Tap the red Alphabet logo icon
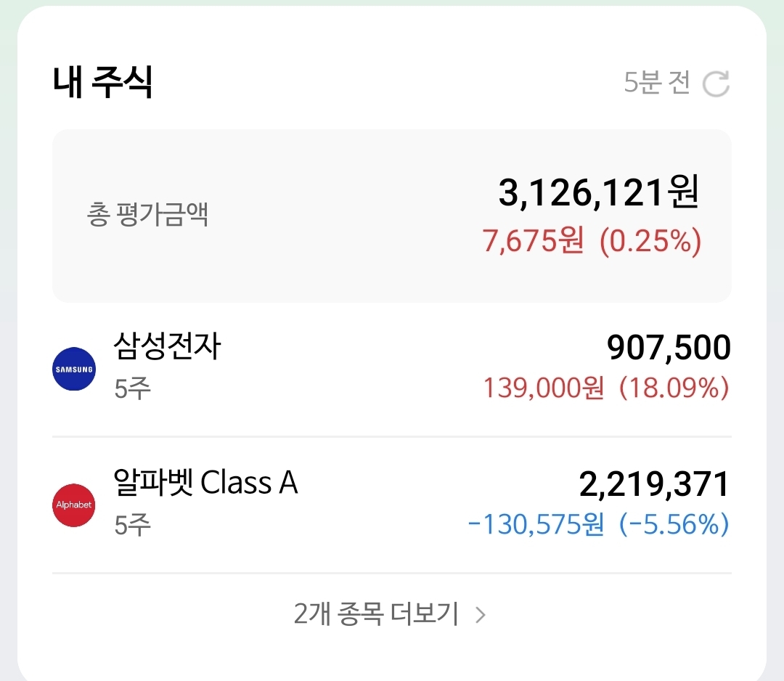The height and width of the screenshot is (681, 784). coord(74,505)
